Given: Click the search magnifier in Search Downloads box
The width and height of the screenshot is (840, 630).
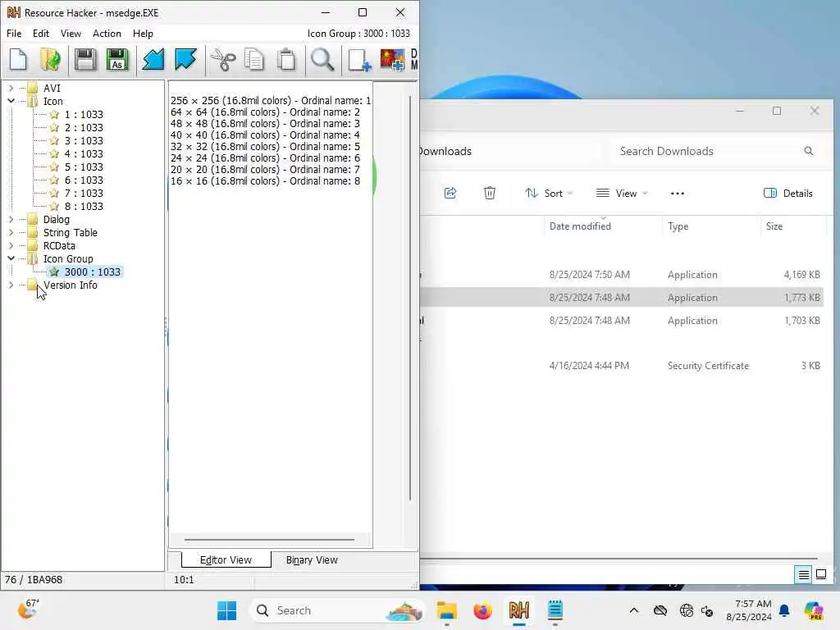Looking at the screenshot, I should 808,151.
